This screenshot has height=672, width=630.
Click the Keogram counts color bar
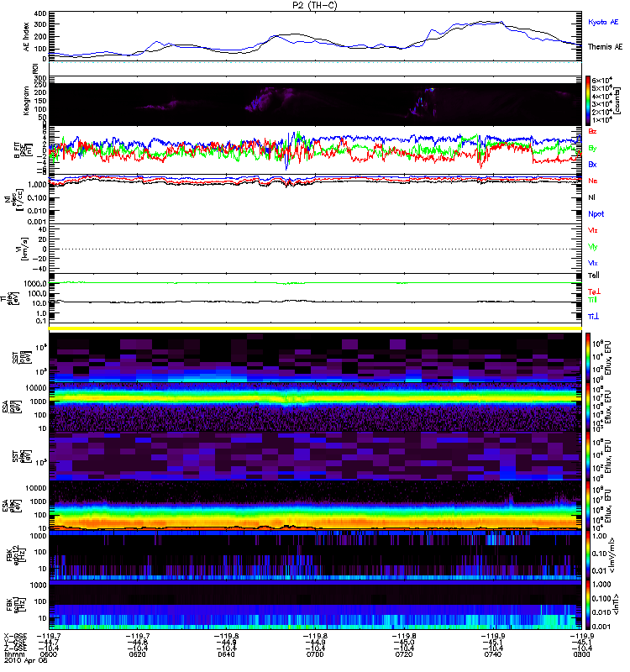[x=588, y=101]
